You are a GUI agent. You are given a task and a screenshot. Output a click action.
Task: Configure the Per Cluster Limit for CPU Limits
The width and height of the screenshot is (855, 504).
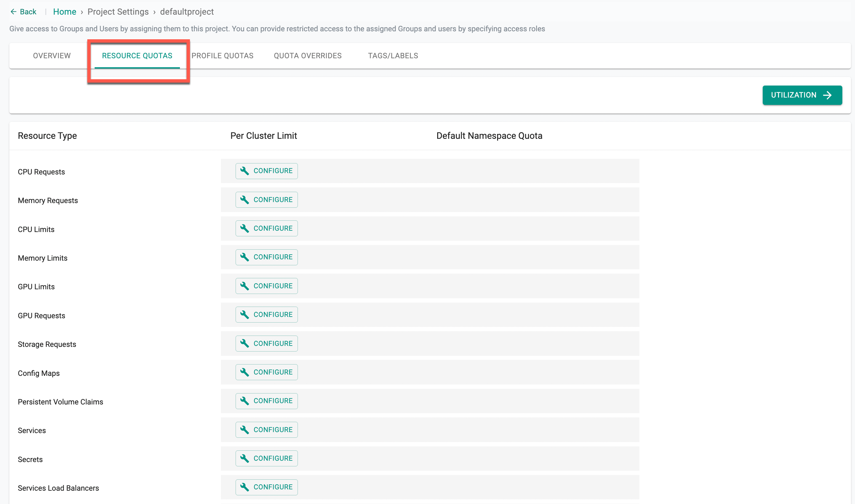click(x=267, y=228)
